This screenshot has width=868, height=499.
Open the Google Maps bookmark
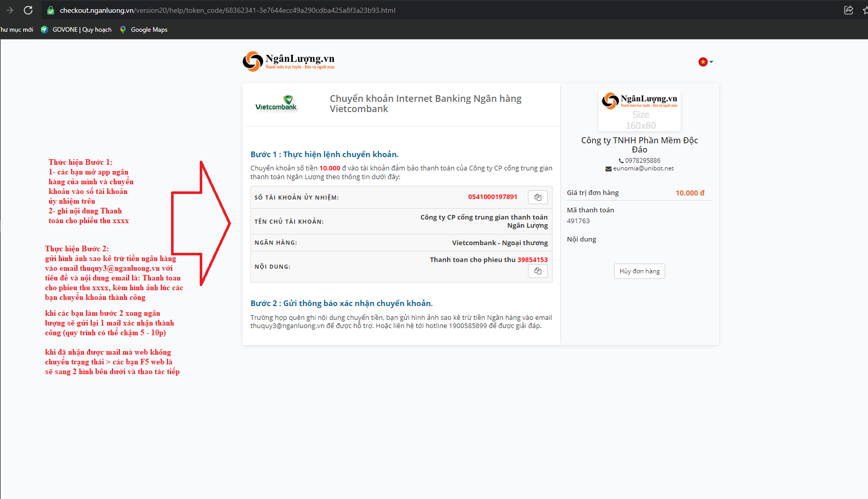(143, 30)
